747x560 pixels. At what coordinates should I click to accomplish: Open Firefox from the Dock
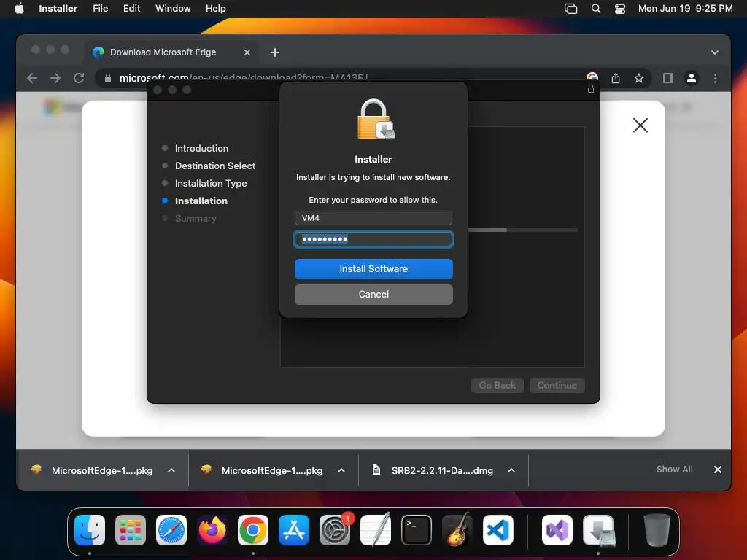pyautogui.click(x=212, y=530)
